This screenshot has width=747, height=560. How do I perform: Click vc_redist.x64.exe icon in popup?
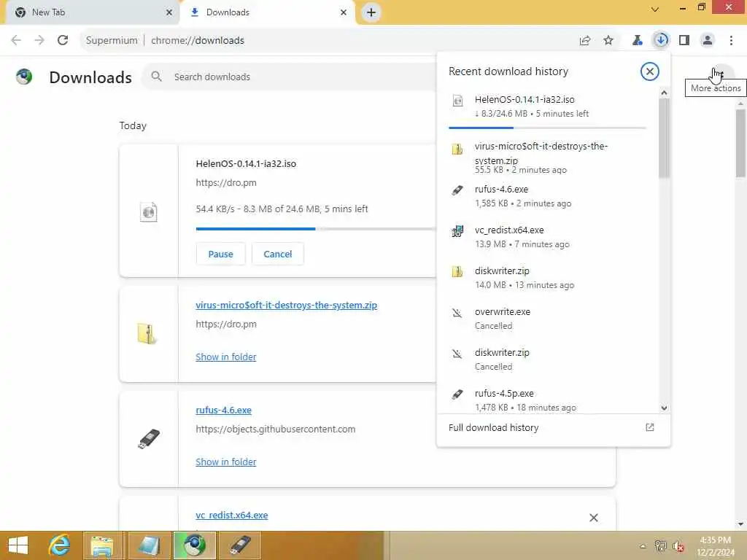(x=457, y=231)
